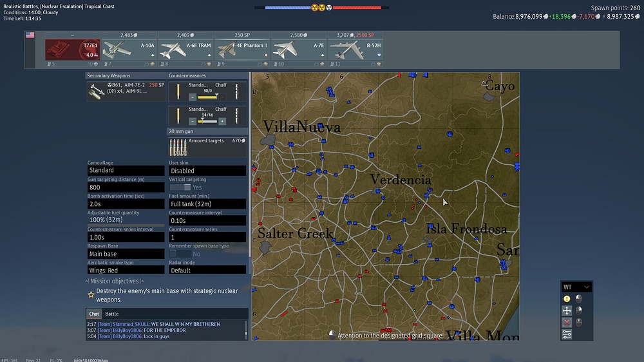This screenshot has height=362, width=644.
Task: Select the A-10A aircraft card
Action: 129,50
